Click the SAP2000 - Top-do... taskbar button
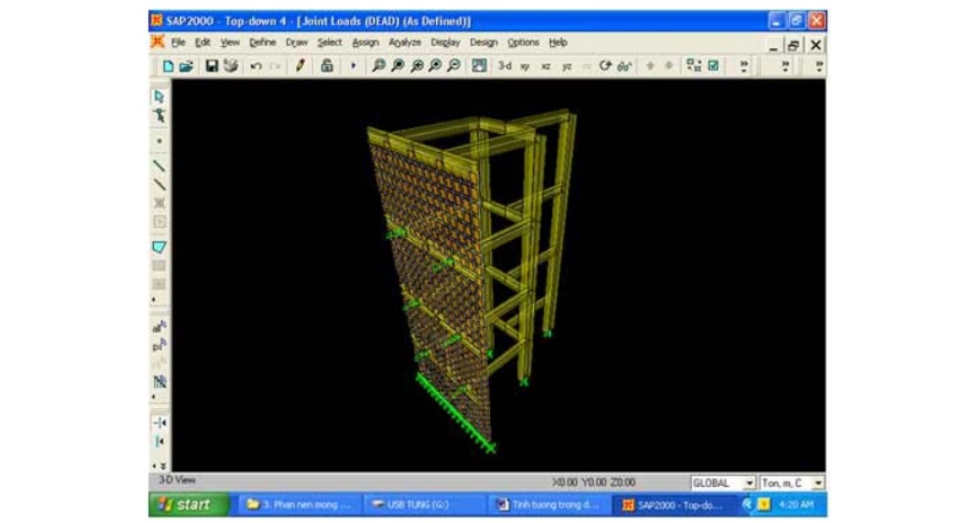Viewport: 980px width, 523px height. pyautogui.click(x=675, y=504)
